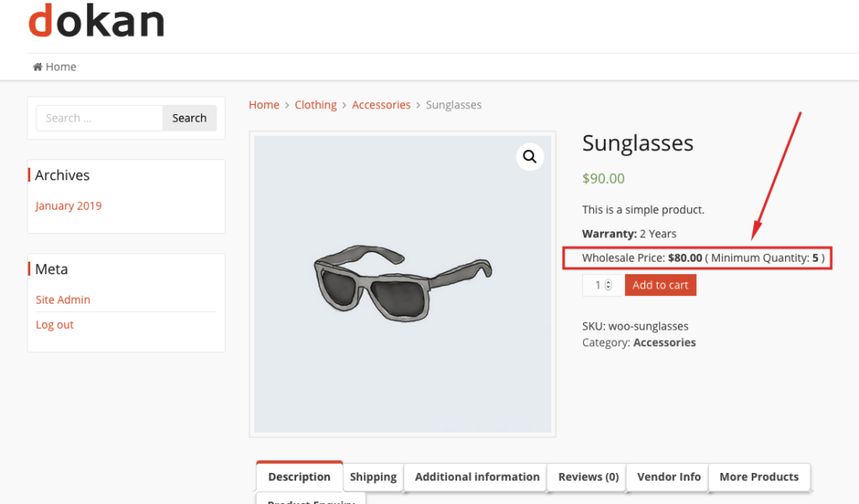Viewport: 859px width, 504px height.
Task: Click the Log out link
Action: pos(55,325)
